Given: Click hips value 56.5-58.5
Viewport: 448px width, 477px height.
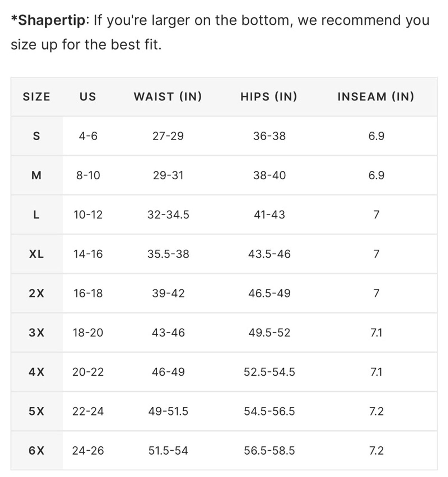Looking at the screenshot, I should [269, 450].
